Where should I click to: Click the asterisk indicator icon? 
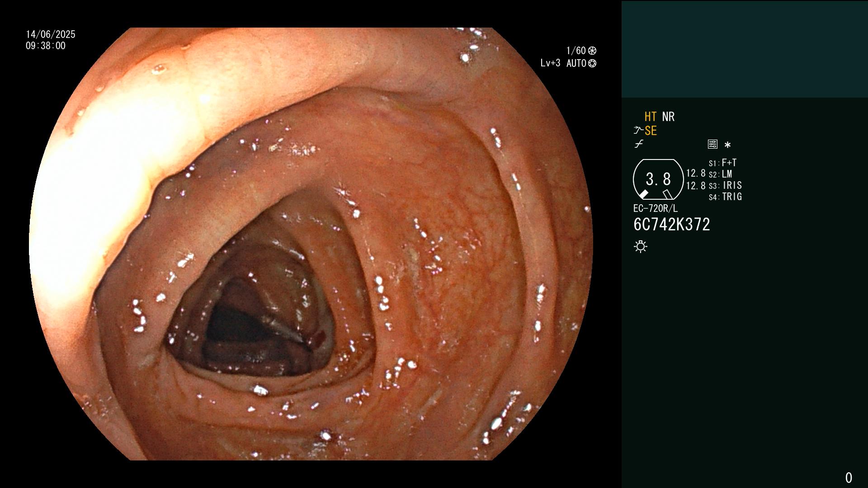coord(727,145)
